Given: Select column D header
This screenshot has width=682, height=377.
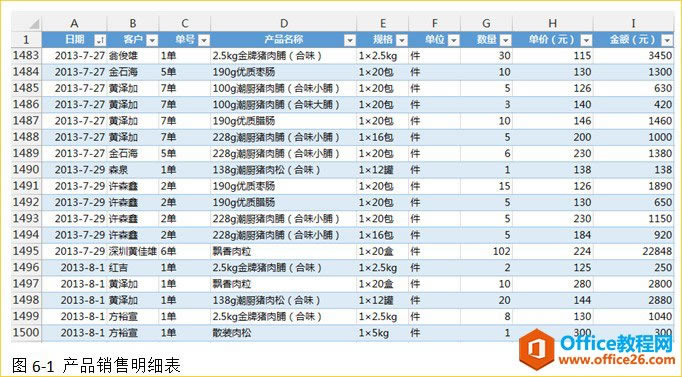Looking at the screenshot, I should 284,23.
